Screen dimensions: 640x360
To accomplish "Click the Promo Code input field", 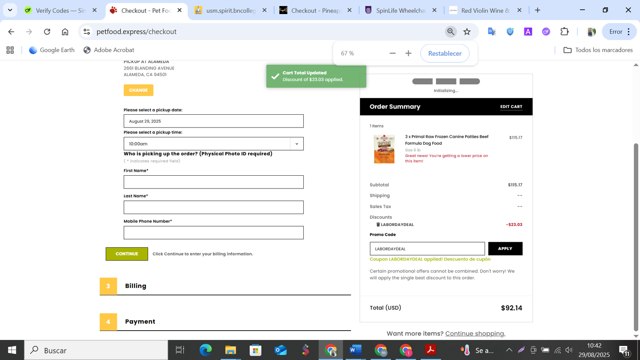I will click(427, 249).
